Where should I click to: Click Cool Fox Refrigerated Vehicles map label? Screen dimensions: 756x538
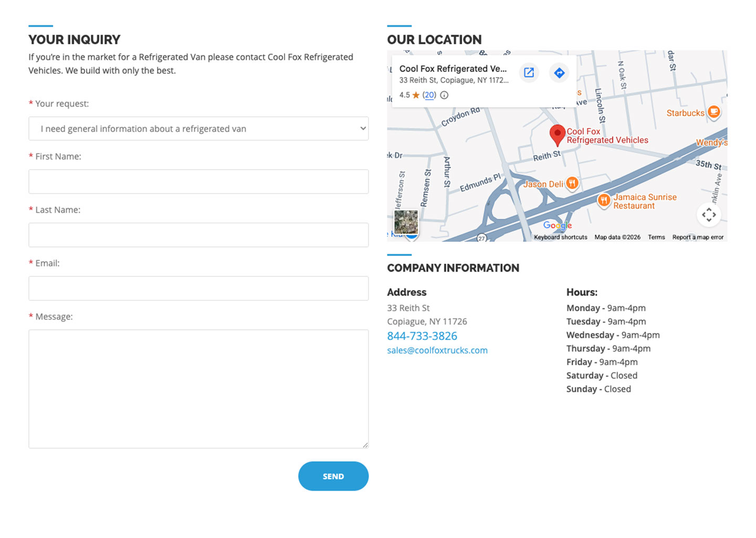[x=607, y=136]
